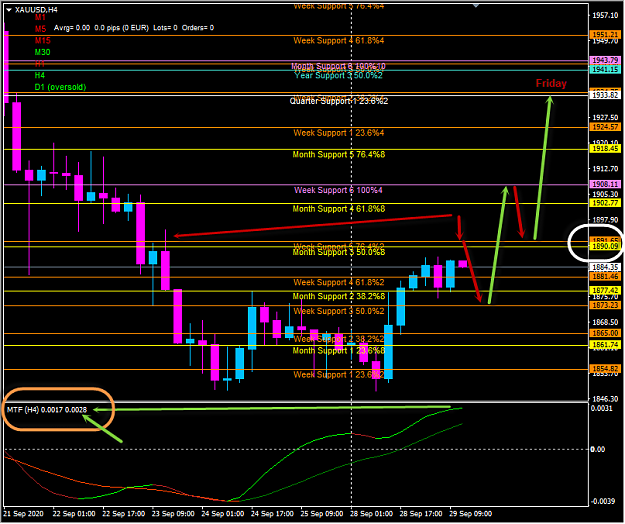Click the orange 1924.57 price tag

(x=605, y=127)
